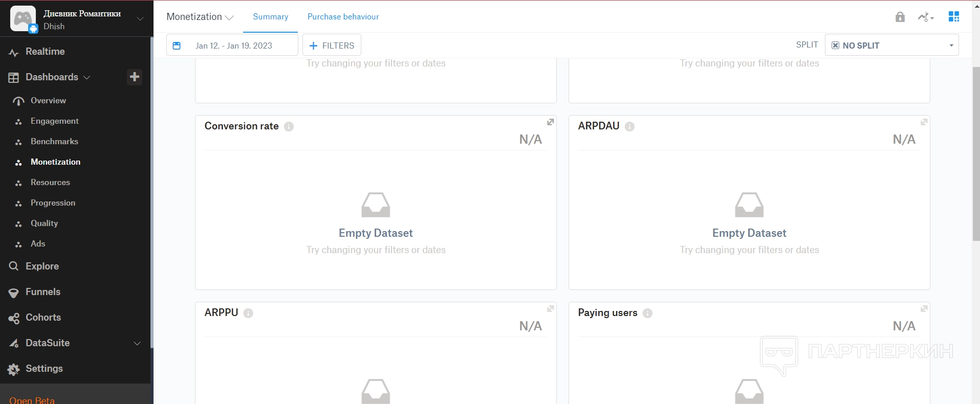Click the Explore magnifier icon
The height and width of the screenshot is (404, 980).
[x=14, y=266]
